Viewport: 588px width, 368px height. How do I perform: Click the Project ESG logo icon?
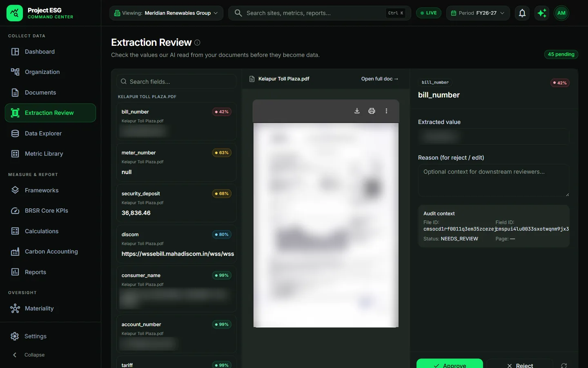(x=15, y=13)
